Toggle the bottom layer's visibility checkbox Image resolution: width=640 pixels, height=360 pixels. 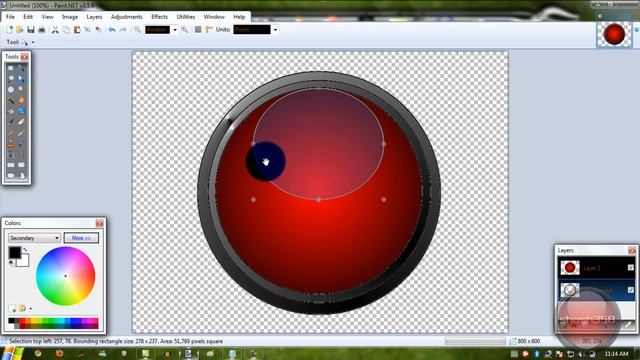click(x=631, y=289)
